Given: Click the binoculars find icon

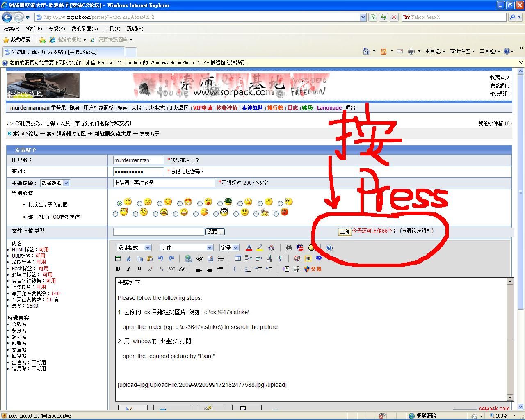Looking at the screenshot, I should [x=289, y=248].
